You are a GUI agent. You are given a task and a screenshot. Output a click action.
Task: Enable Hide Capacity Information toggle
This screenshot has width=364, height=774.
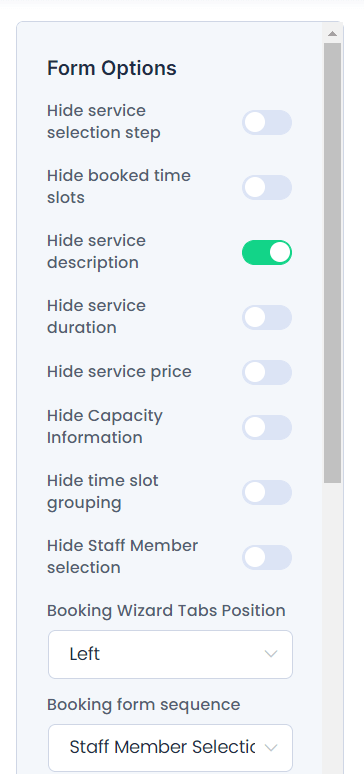tap(267, 427)
